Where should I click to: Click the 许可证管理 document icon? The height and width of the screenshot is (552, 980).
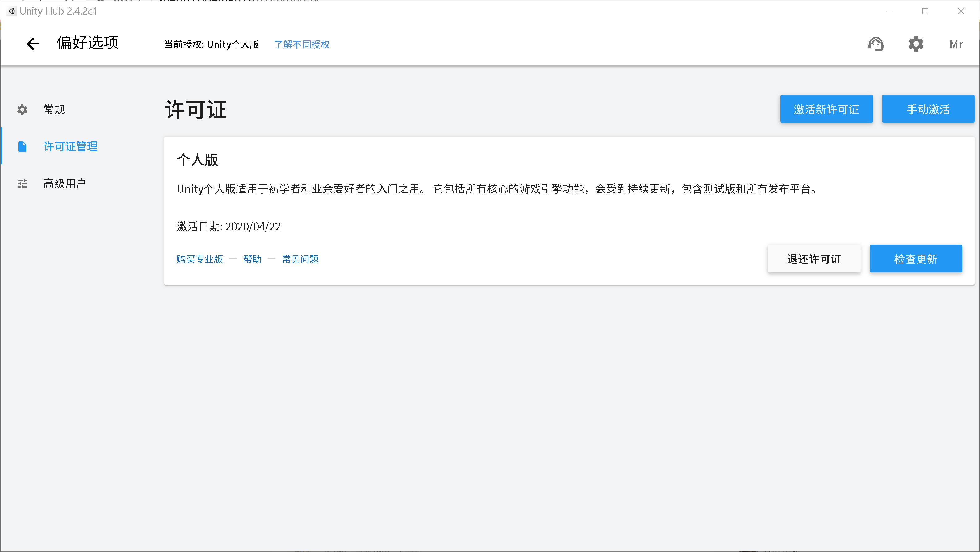(23, 146)
